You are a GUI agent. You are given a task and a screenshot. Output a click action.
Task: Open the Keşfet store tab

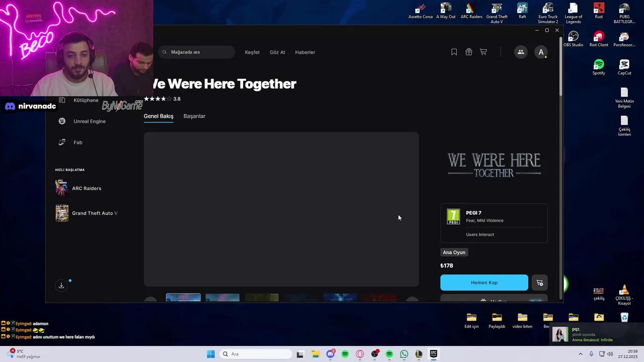pos(252,52)
